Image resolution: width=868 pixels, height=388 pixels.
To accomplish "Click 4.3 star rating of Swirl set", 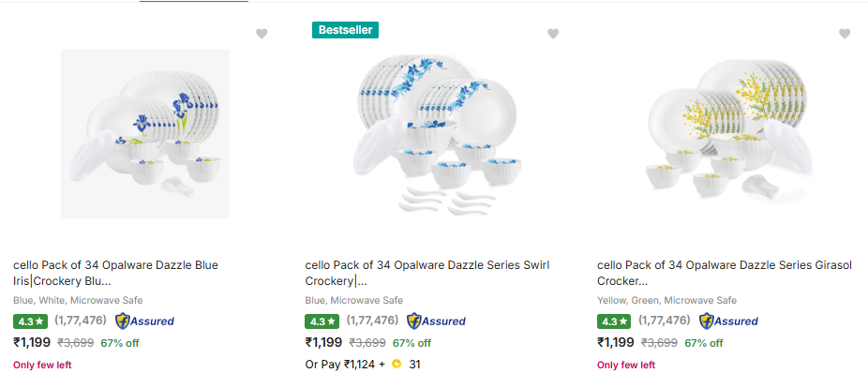I will pyautogui.click(x=322, y=321).
